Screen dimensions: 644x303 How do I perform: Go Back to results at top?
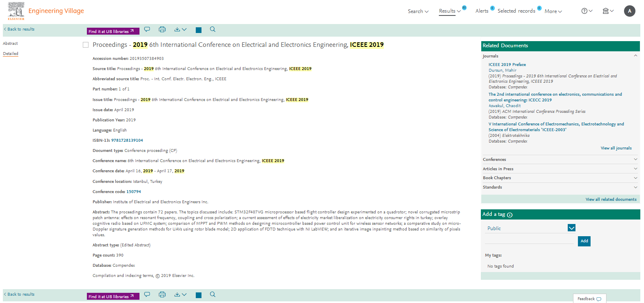[19, 29]
